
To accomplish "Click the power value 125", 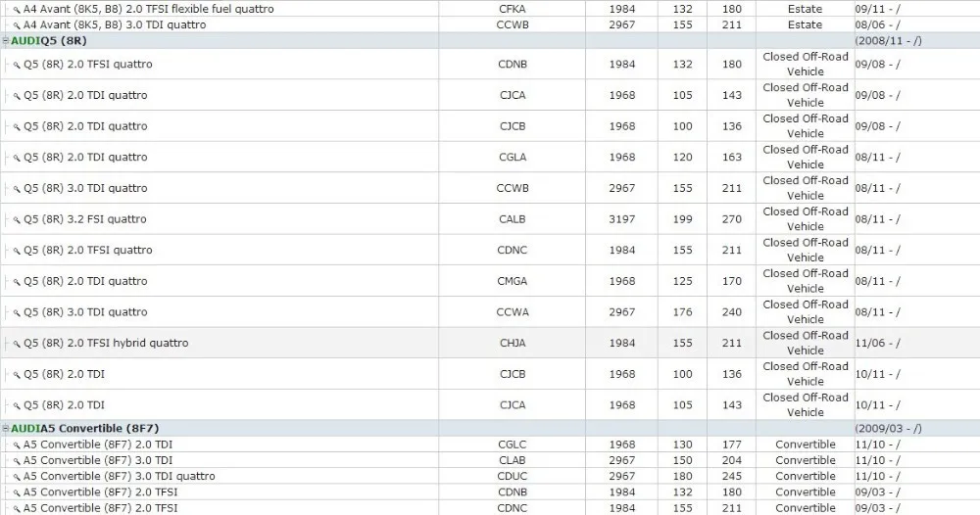I will point(682,281).
